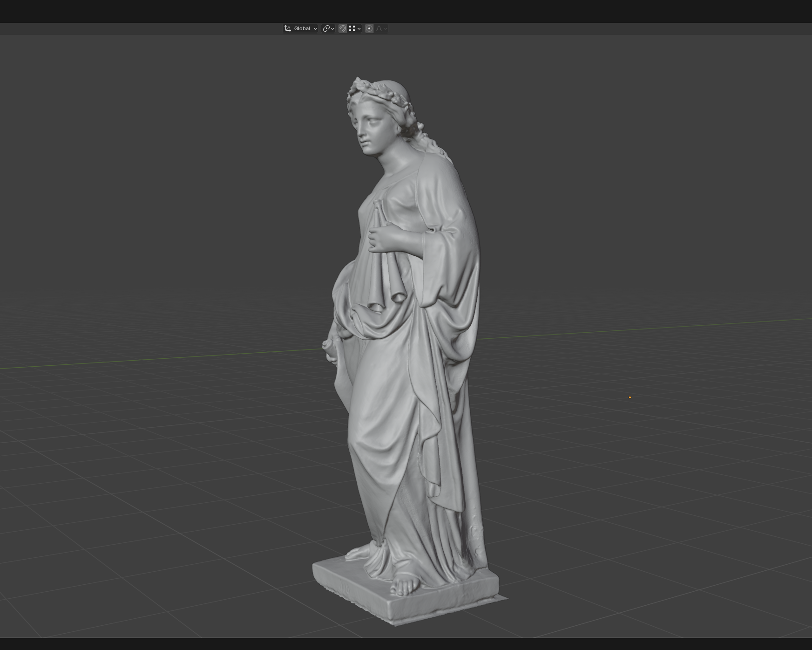Select the orange origin dot in viewport
The image size is (812, 650).
coord(630,397)
